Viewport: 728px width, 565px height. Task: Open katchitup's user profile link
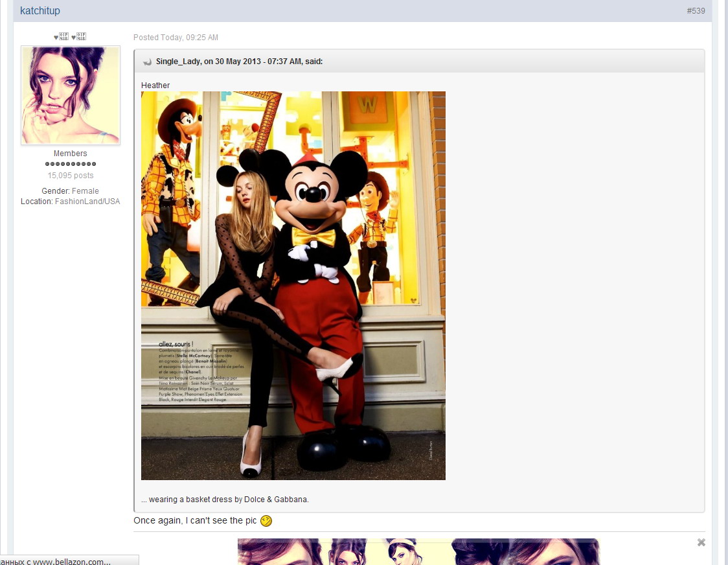[x=40, y=10]
